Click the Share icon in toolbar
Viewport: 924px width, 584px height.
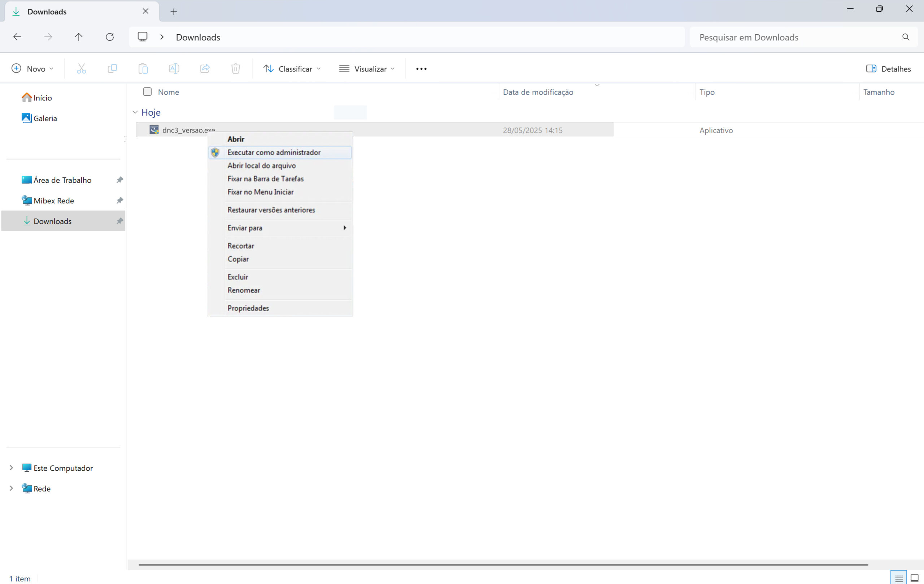(205, 69)
